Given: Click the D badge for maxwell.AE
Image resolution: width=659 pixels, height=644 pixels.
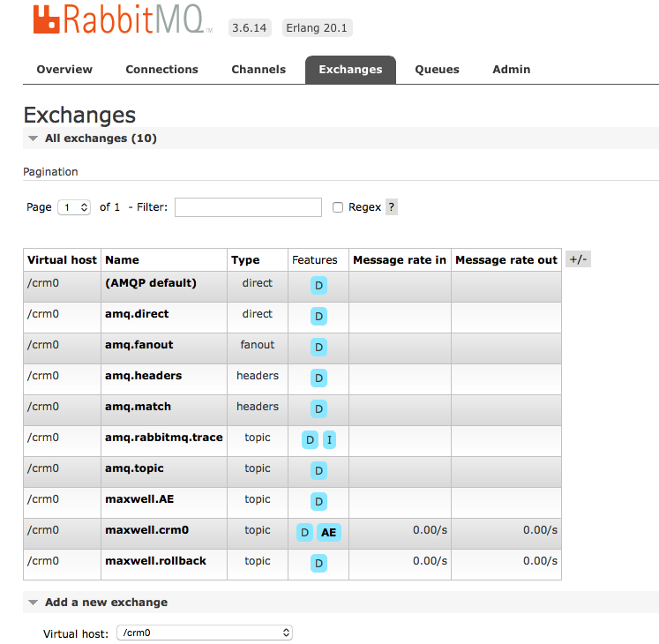Looking at the screenshot, I should tap(318, 501).
